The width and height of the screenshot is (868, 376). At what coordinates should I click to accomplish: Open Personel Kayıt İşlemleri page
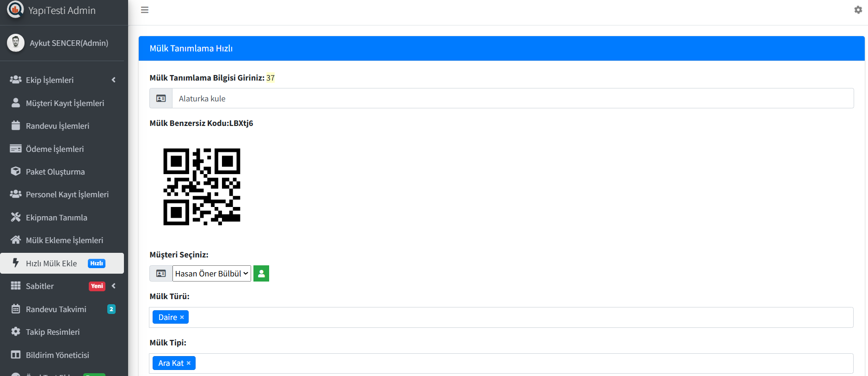62,194
